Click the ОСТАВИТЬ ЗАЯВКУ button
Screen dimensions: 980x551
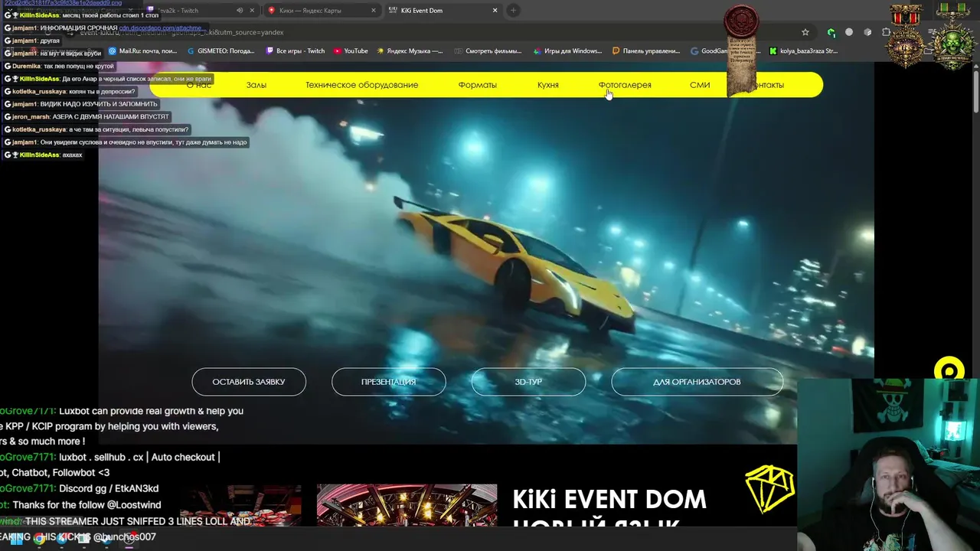tap(249, 382)
